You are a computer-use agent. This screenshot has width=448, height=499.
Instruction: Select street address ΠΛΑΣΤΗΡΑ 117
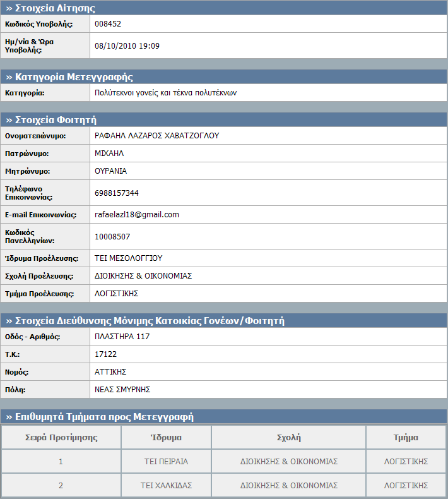click(122, 337)
